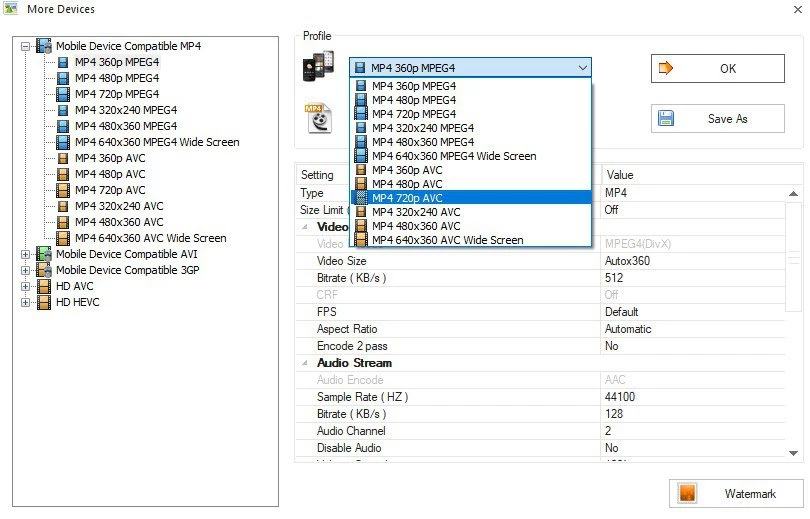This screenshot has height=519, width=810.
Task: Select MP4 640x360 AVC Wide Screen tree item
Action: [x=150, y=238]
